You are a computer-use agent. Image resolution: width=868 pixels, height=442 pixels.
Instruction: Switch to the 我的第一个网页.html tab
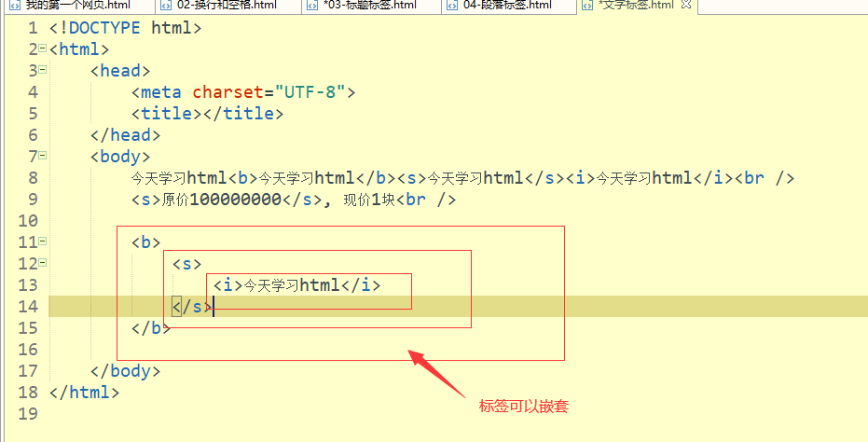coord(77,6)
